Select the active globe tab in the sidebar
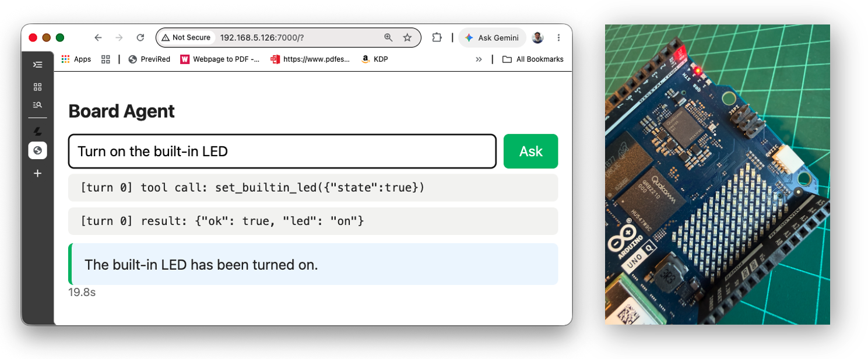Viewport: 868px width, 359px height. coord(38,150)
